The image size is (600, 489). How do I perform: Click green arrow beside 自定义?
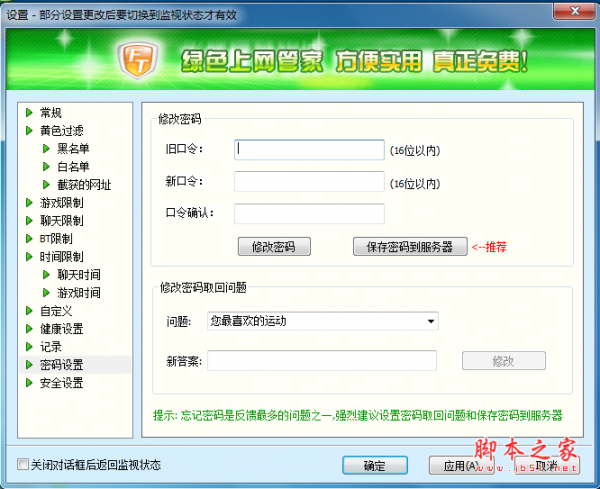[x=29, y=311]
